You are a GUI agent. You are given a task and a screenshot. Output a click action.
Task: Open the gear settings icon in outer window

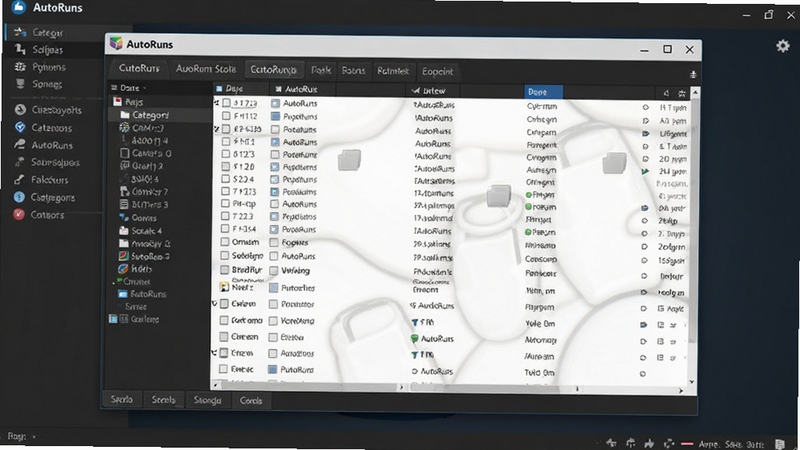click(783, 46)
